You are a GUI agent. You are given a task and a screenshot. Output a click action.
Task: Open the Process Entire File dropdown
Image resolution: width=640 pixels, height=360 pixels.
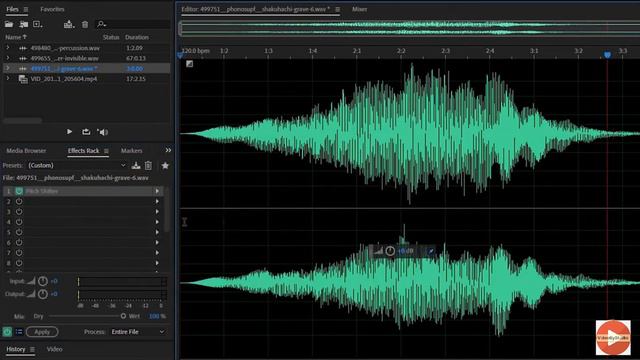pyautogui.click(x=138, y=332)
